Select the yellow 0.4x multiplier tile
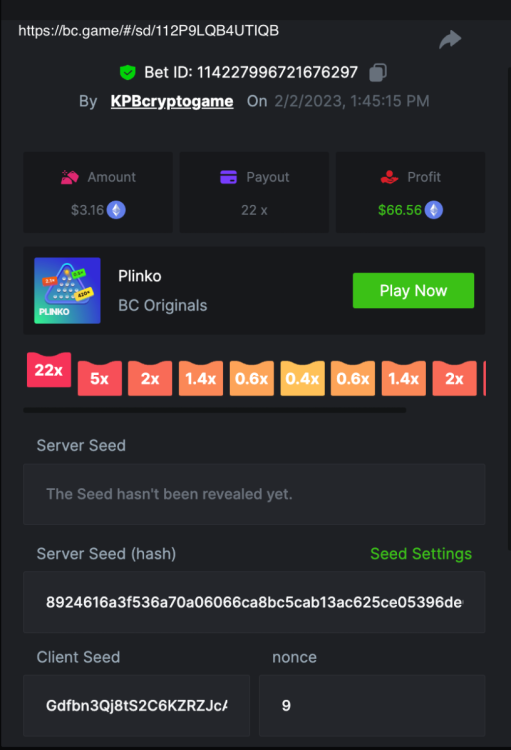This screenshot has width=511, height=750. (302, 378)
